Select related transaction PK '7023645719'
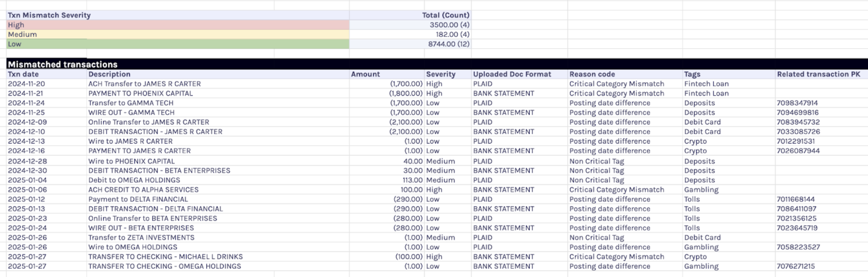This screenshot has height=277, width=868. (x=821, y=228)
